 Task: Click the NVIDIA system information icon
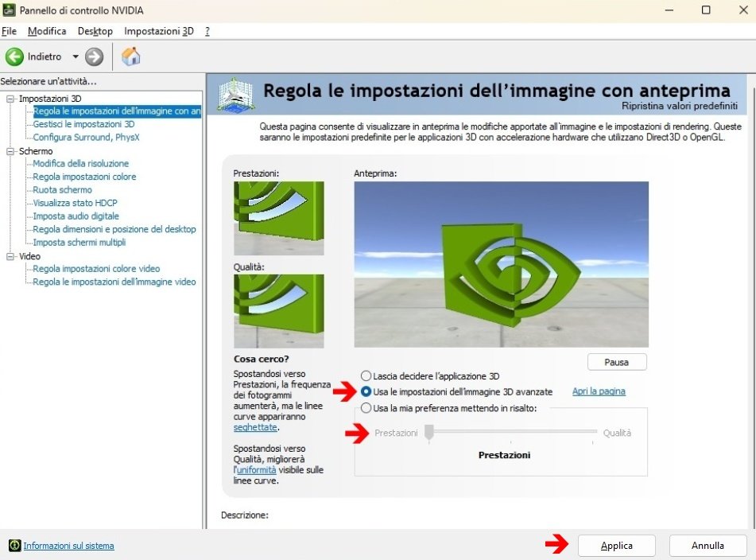(x=14, y=546)
